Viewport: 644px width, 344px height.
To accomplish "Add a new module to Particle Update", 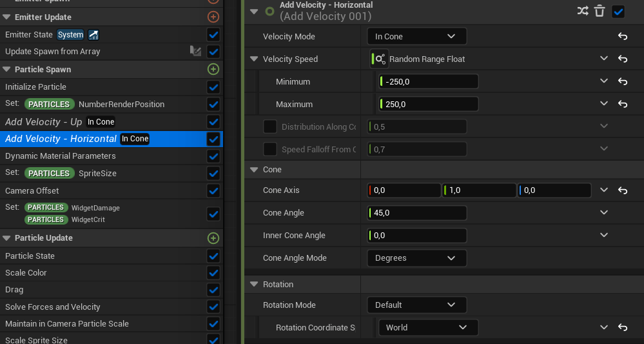I will pyautogui.click(x=213, y=238).
